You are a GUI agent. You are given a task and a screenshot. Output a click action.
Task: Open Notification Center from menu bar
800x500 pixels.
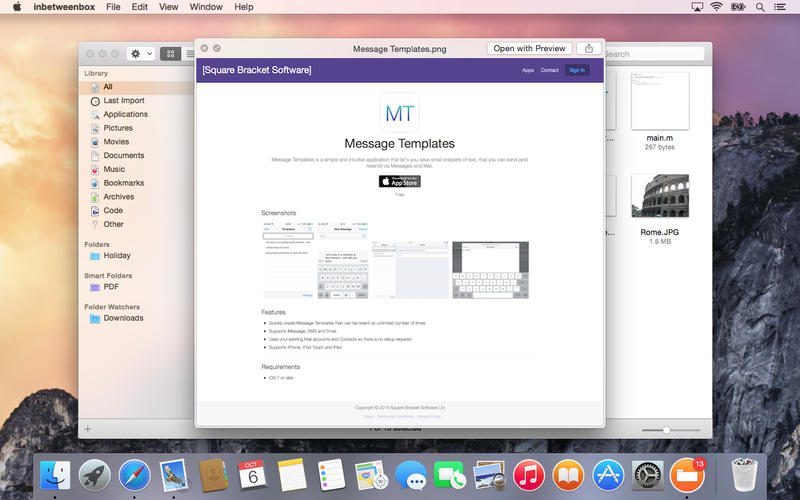point(780,7)
